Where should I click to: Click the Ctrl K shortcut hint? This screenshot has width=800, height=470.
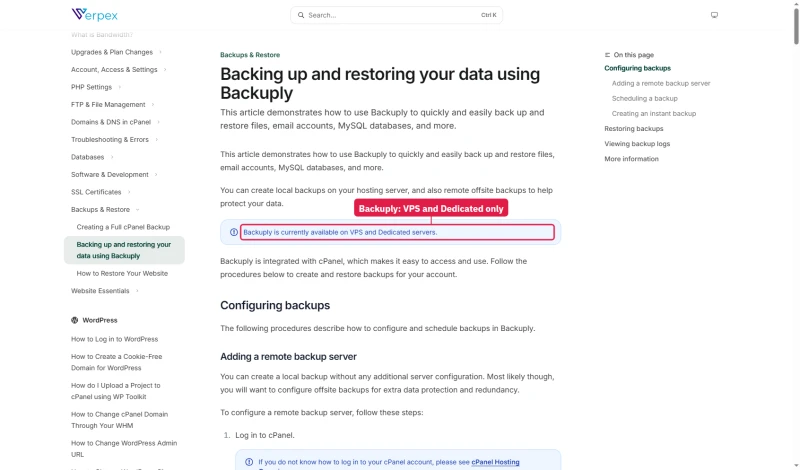click(488, 15)
